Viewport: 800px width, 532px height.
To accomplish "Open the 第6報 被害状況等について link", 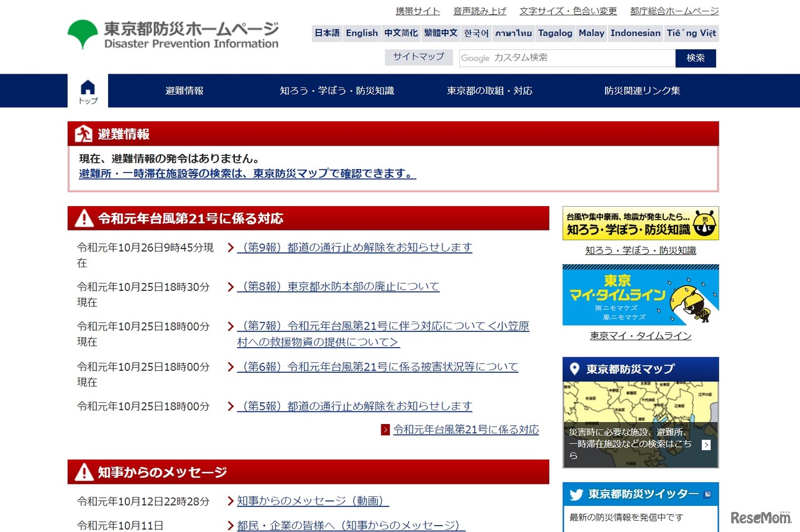I will coord(377,367).
